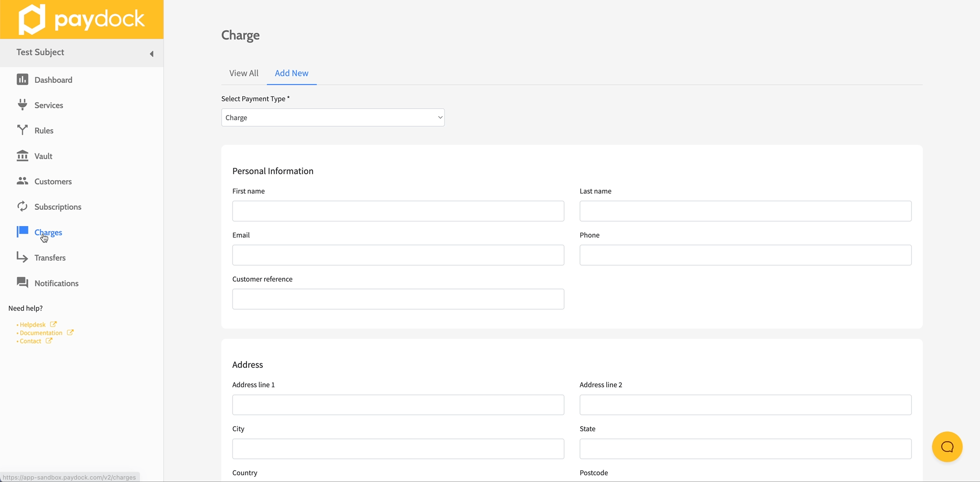
Task: Click the Customers people icon
Action: 22,181
